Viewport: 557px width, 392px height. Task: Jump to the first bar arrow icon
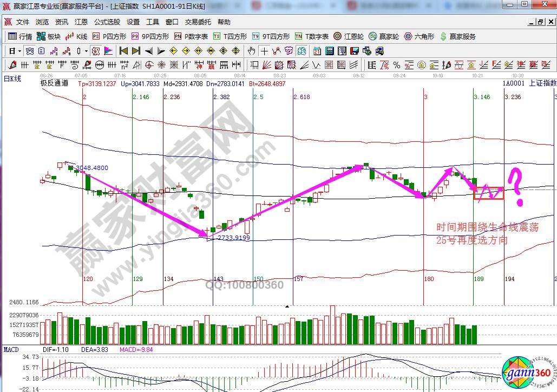[x=123, y=51]
